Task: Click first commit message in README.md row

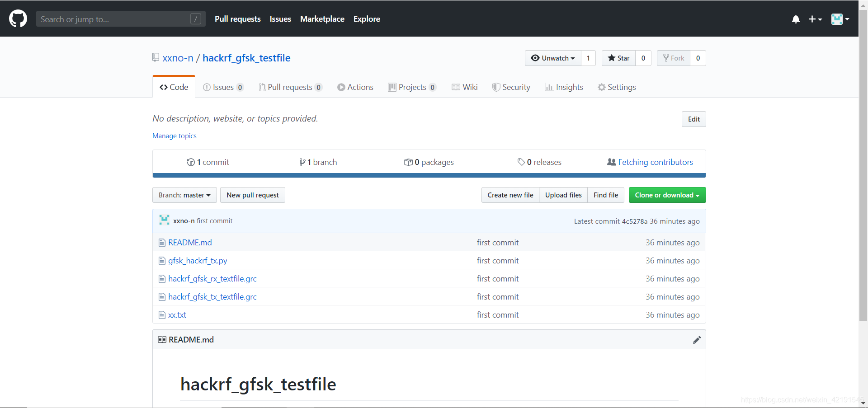Action: pyautogui.click(x=498, y=243)
